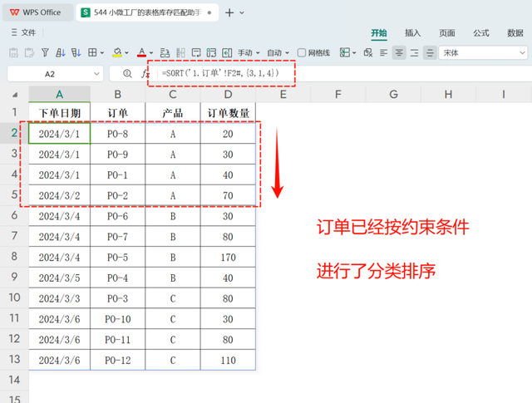Toggle the filter funnel icon
Viewport: 532px width, 403px height.
45,52
